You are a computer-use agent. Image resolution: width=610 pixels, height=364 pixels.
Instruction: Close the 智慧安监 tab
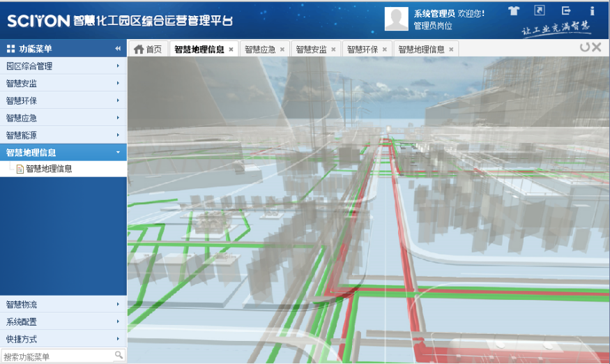pos(333,50)
